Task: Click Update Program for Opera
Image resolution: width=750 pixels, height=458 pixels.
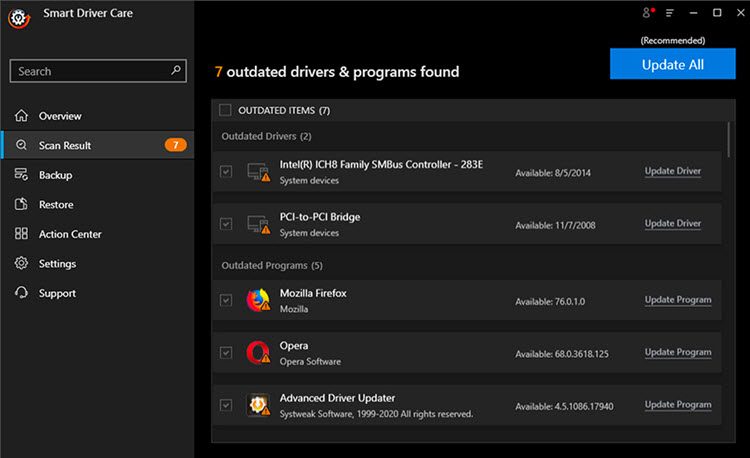Action: [677, 352]
